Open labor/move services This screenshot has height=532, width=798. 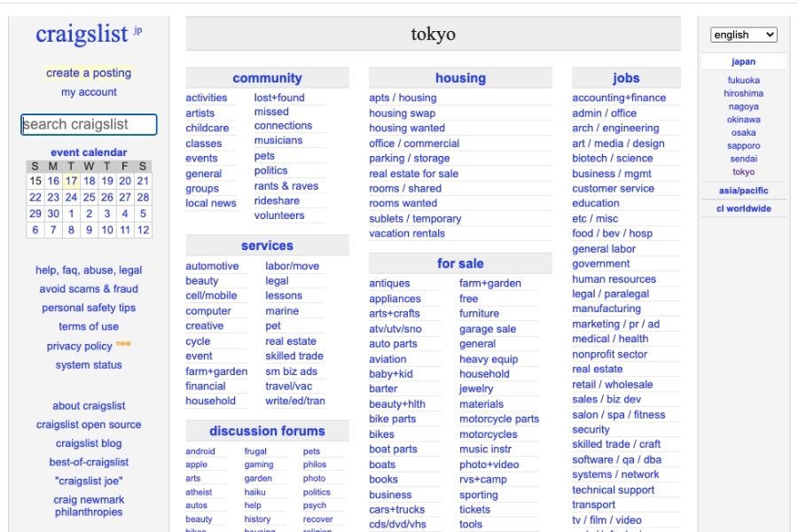pos(292,266)
